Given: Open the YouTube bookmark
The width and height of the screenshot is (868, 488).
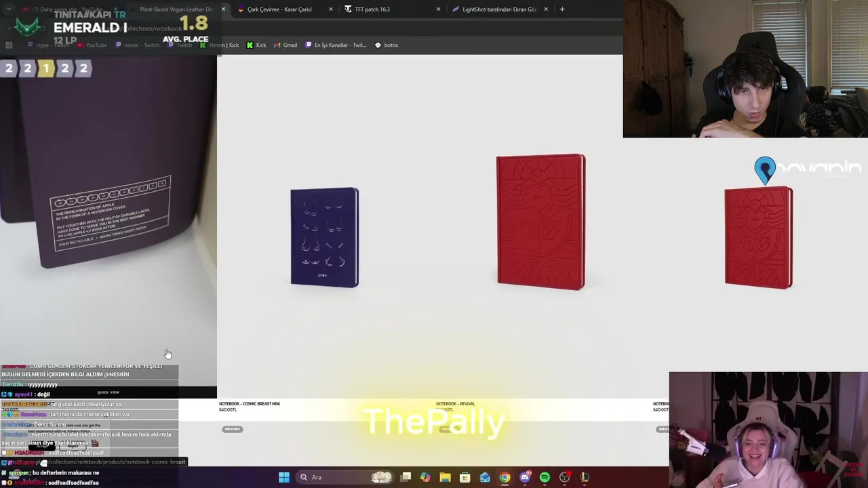Looking at the screenshot, I should click(x=92, y=45).
